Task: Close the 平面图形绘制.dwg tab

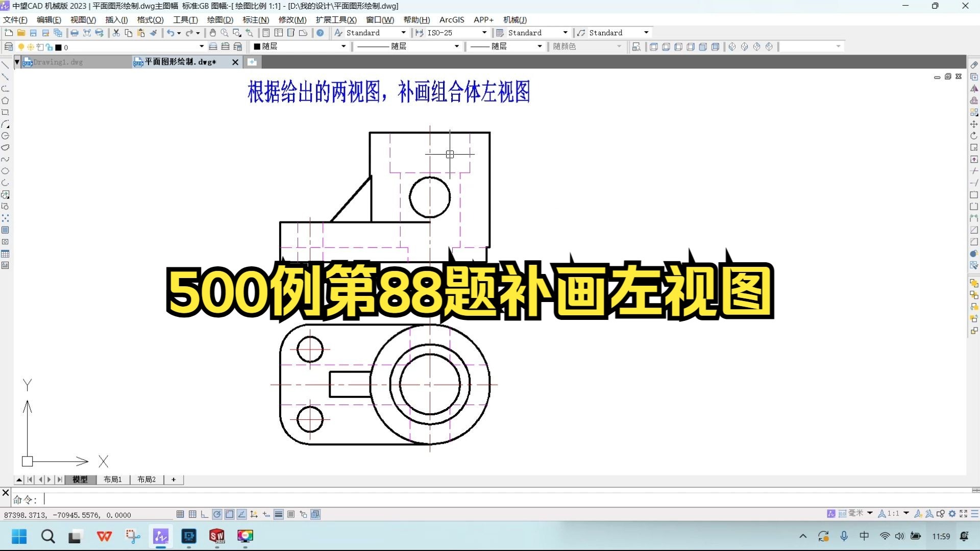Action: (235, 62)
